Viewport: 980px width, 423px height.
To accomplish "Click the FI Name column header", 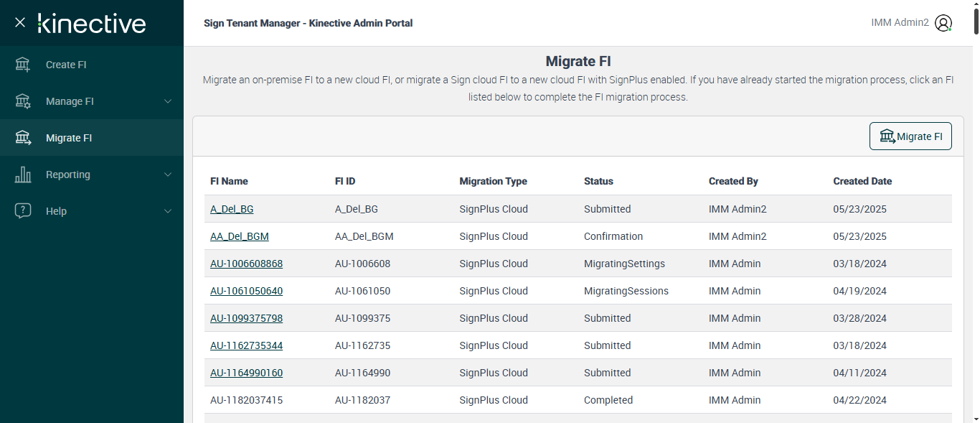I will [x=229, y=181].
